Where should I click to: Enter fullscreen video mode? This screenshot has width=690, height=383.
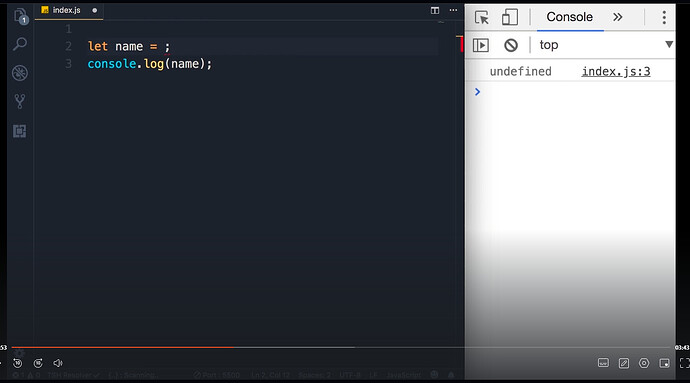click(x=684, y=363)
